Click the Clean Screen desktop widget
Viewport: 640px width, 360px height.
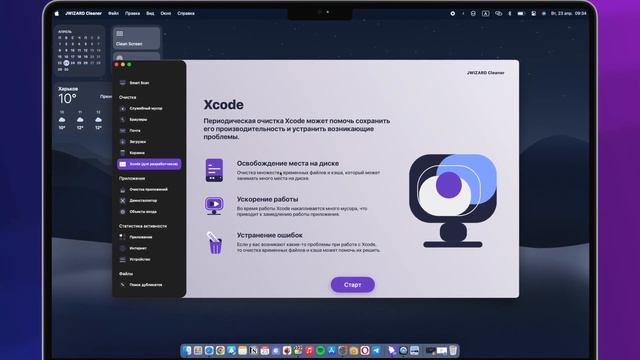[136, 38]
